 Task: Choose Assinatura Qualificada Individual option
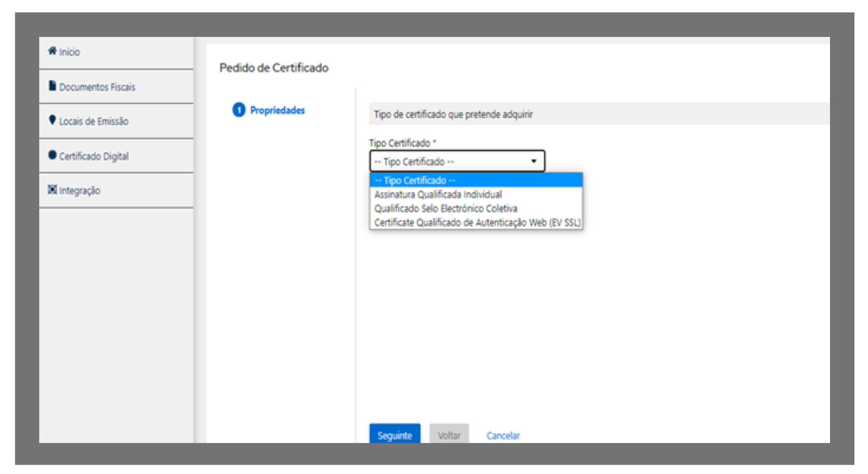click(438, 194)
